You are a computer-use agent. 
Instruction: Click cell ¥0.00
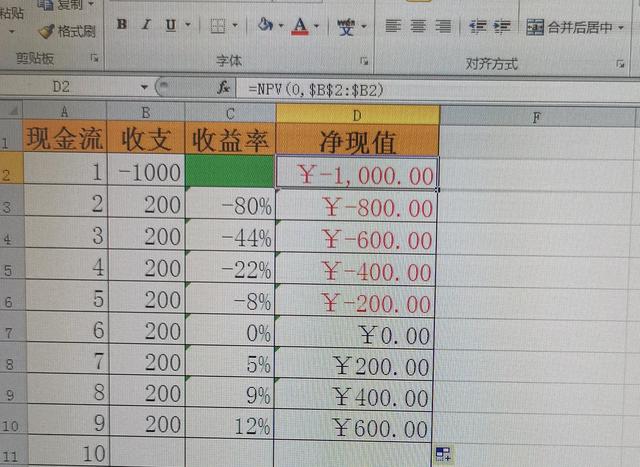[354, 334]
